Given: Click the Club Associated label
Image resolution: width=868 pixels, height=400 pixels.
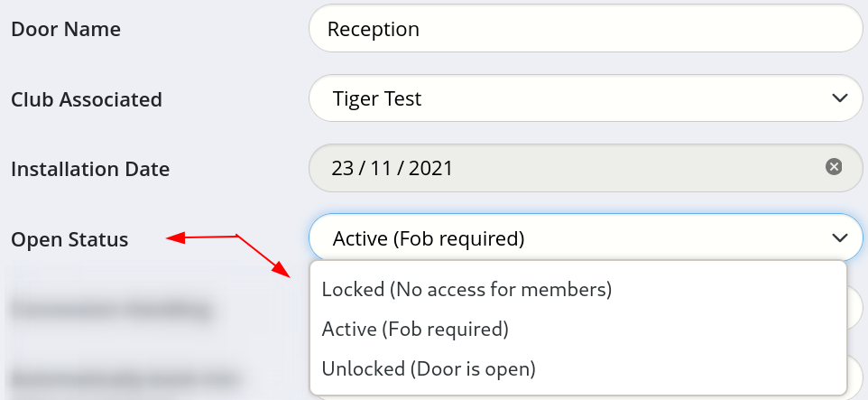Looking at the screenshot, I should pyautogui.click(x=87, y=99).
